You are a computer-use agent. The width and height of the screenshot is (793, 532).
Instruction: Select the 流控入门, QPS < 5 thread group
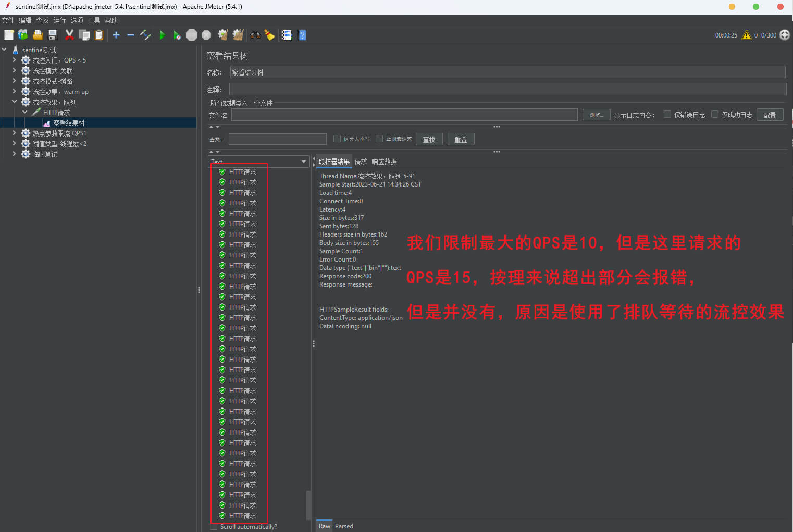pos(59,60)
